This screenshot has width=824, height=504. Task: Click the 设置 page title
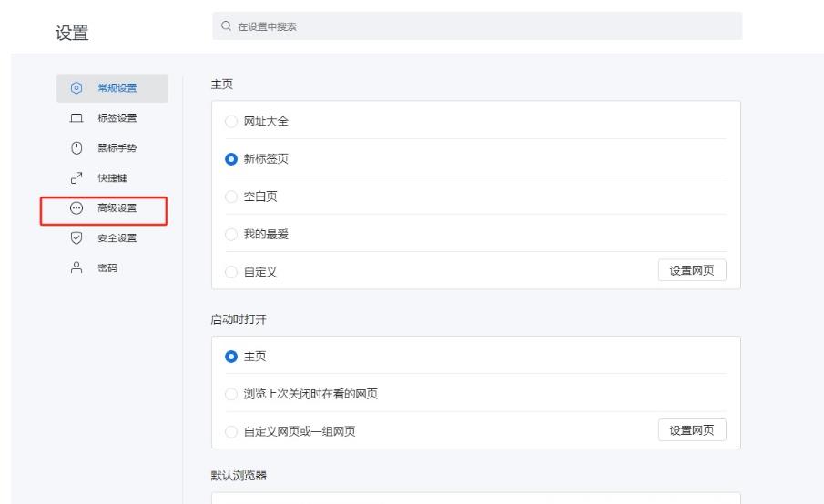72,33
